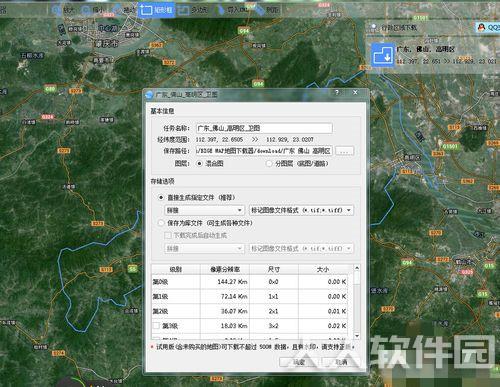Click the dialog title bar app icon
The width and height of the screenshot is (500, 387).
tap(149, 95)
